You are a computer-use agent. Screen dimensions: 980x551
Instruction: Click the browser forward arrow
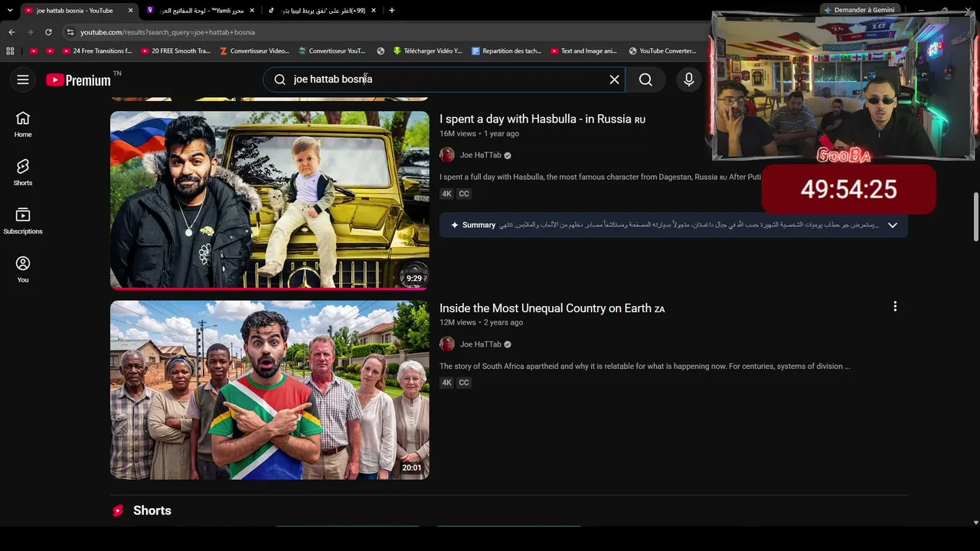click(30, 32)
